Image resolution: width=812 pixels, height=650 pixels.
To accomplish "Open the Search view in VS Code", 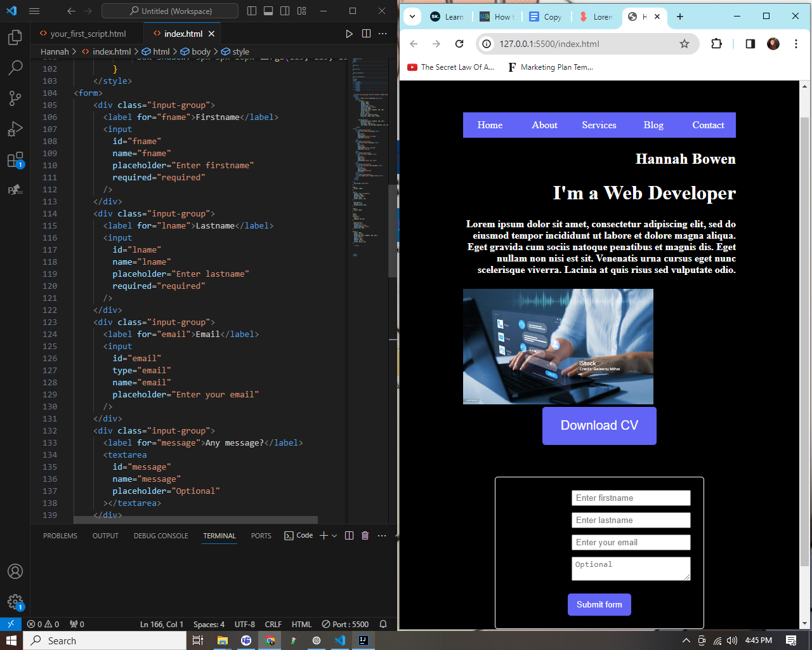I will click(x=15, y=67).
